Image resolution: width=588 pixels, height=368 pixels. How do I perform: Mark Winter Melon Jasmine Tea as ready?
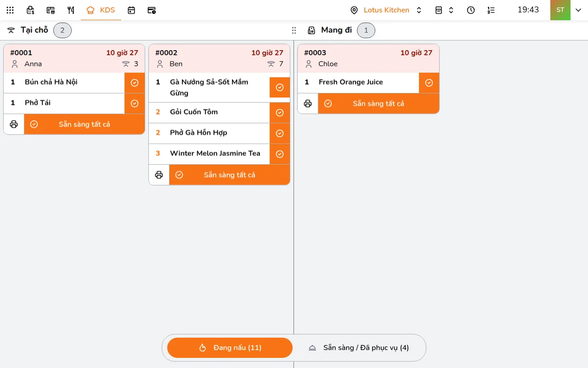pyautogui.click(x=280, y=154)
